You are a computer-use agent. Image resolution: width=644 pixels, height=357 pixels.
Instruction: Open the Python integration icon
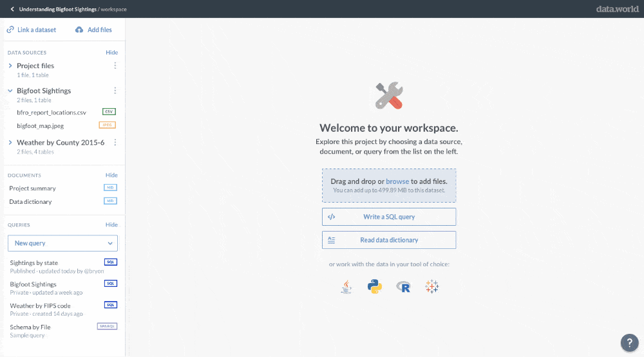point(375,286)
